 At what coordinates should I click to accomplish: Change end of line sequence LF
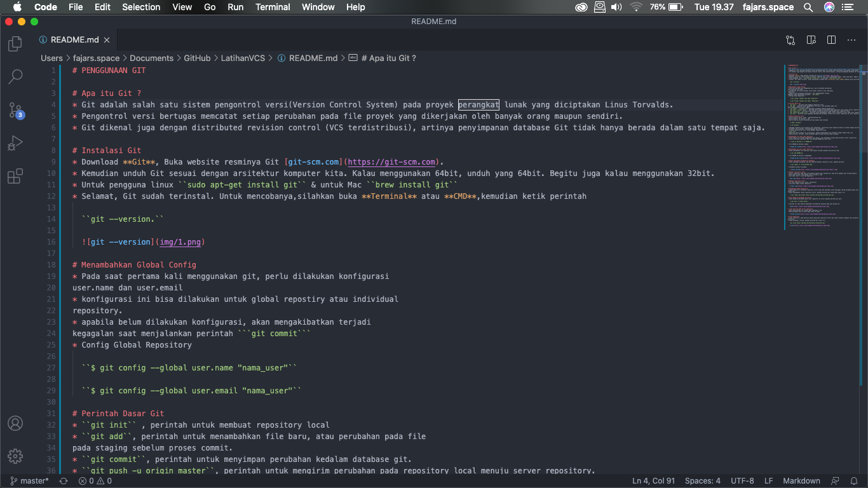768,481
